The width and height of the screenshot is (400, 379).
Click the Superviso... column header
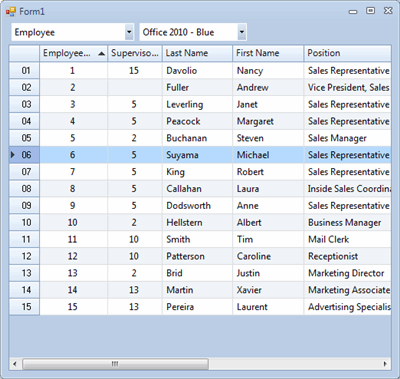pos(135,53)
